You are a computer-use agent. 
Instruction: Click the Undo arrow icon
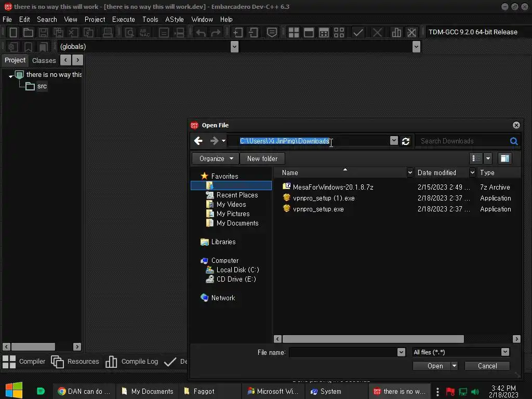(201, 33)
